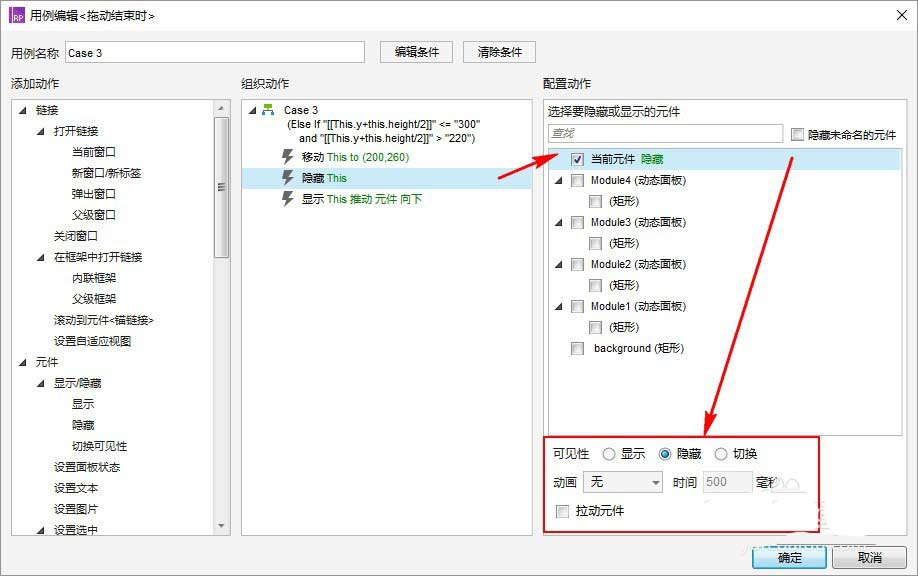
Task: Collapse the 在框架中打开链接 node
Action: tap(40, 257)
